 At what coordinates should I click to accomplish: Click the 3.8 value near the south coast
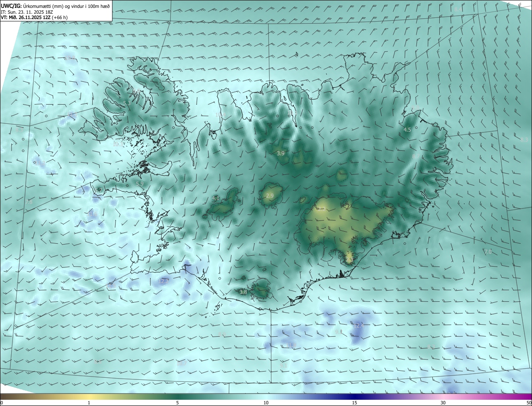pyautogui.click(x=243, y=292)
